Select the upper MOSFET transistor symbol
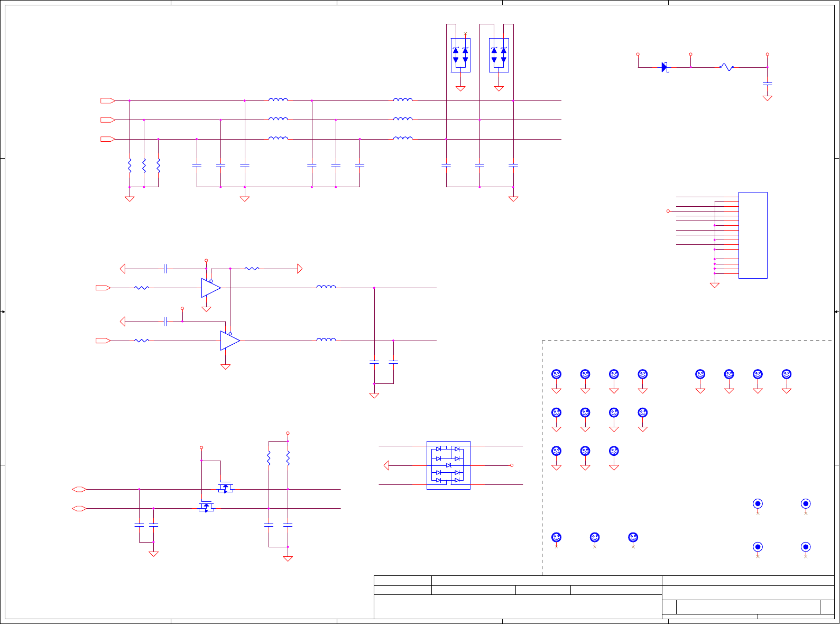The height and width of the screenshot is (624, 840). tap(226, 488)
